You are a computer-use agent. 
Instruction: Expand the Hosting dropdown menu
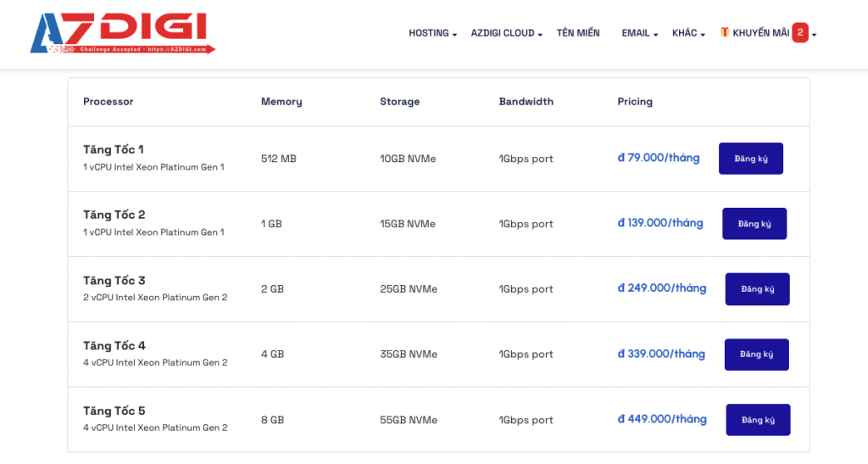432,33
